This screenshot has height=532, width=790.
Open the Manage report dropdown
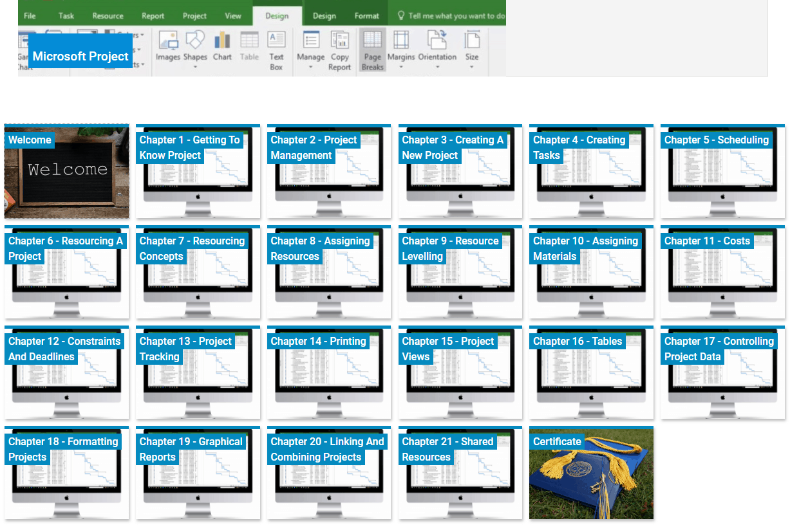point(310,50)
